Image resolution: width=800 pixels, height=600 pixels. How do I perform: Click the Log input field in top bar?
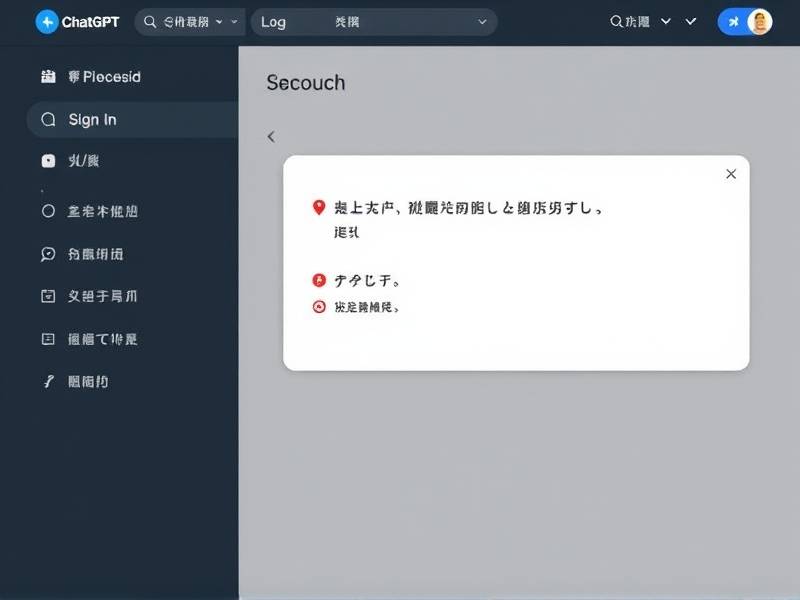(370, 22)
